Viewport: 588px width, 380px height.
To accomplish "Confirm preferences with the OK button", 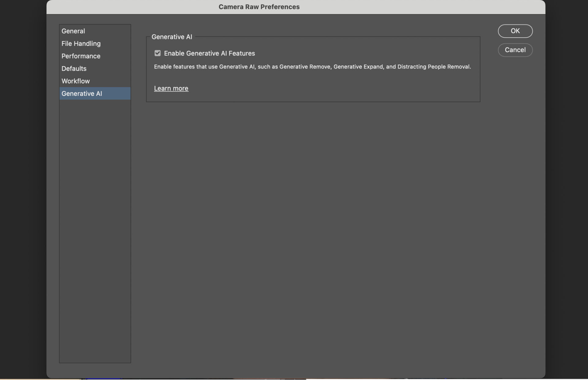I will 515,31.
